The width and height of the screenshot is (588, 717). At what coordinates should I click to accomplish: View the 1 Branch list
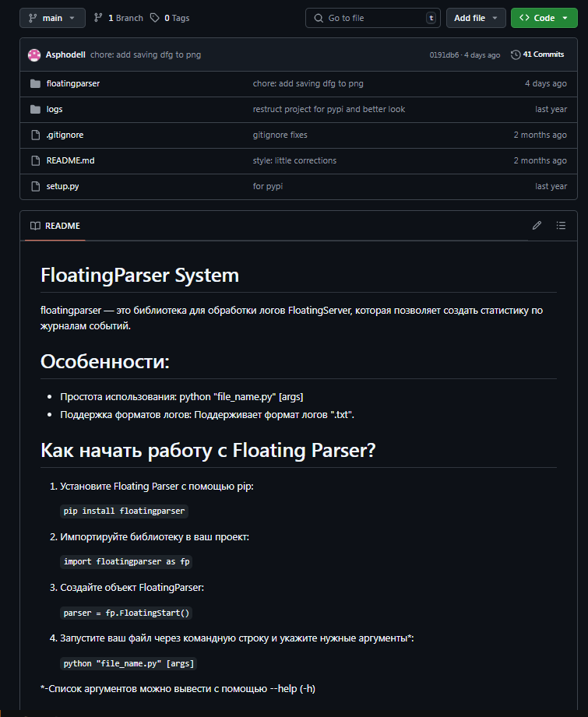pyautogui.click(x=118, y=18)
